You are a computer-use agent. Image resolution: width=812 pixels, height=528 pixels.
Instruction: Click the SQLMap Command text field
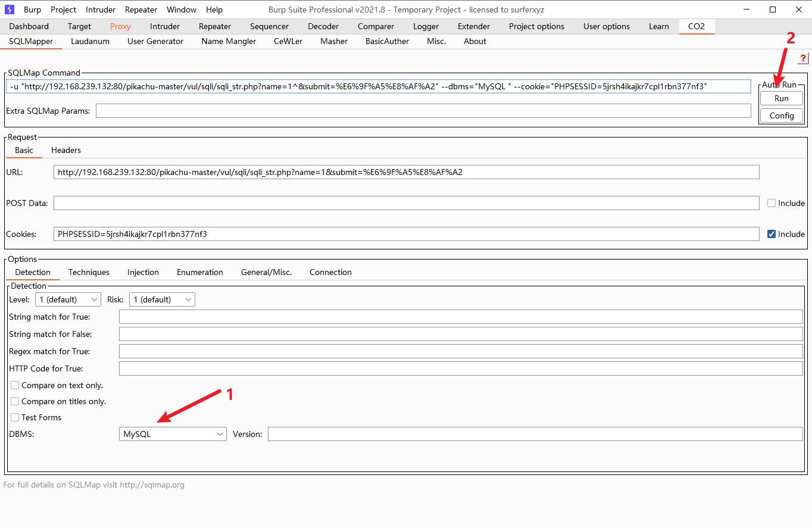tap(378, 86)
